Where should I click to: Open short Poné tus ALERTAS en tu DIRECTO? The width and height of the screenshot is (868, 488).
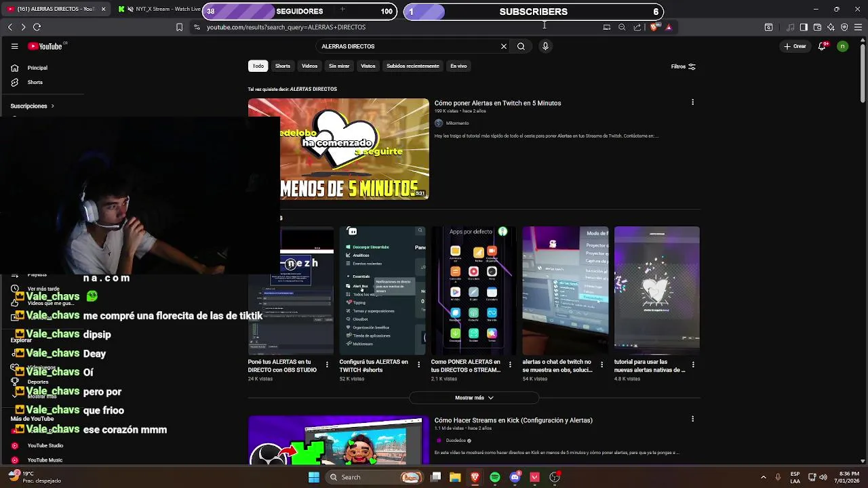(x=290, y=290)
